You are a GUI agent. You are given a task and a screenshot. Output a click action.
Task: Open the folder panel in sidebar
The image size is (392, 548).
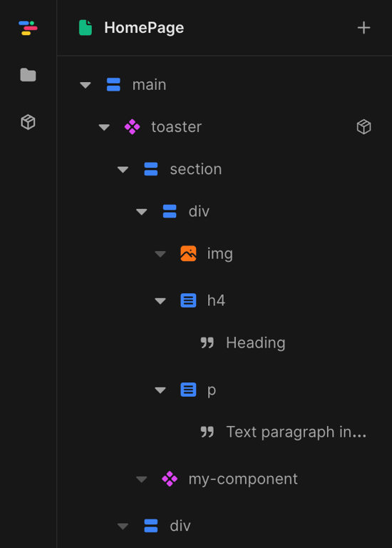[x=28, y=75]
